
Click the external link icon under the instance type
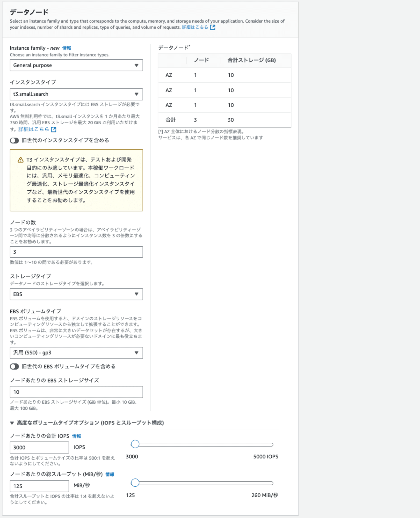click(54, 129)
